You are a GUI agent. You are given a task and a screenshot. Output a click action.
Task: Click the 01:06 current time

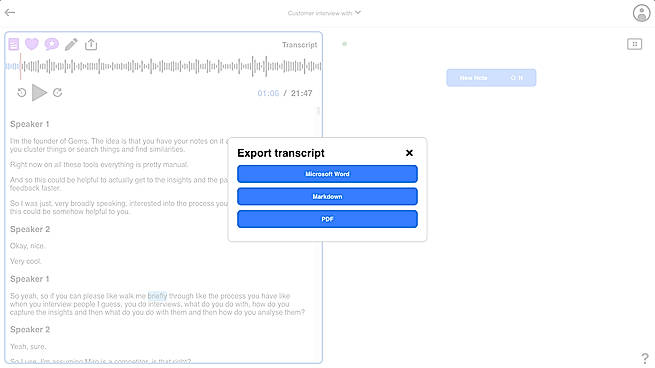[268, 93]
